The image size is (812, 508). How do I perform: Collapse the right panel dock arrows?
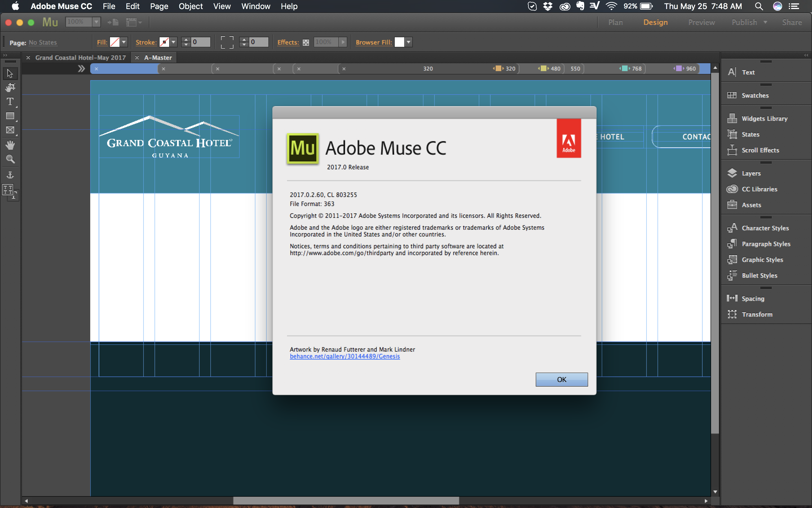tap(806, 55)
